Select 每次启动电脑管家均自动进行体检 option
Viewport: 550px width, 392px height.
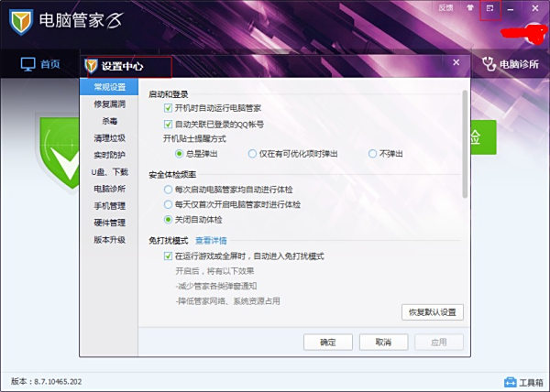point(168,190)
